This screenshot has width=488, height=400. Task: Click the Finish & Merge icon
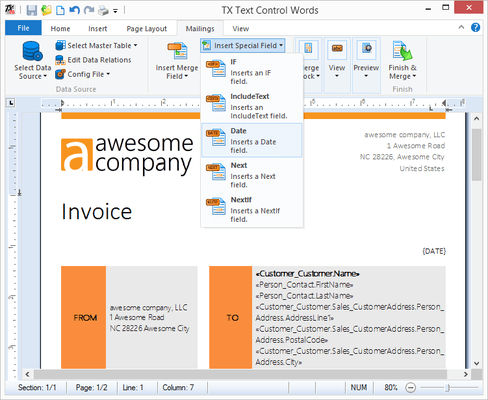point(403,51)
